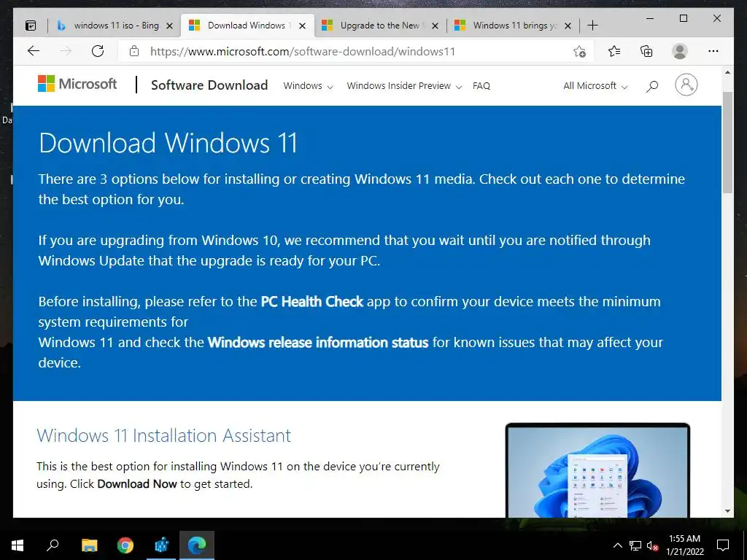747x560 pixels.
Task: Open site search magnifier icon
Action: pos(652,86)
